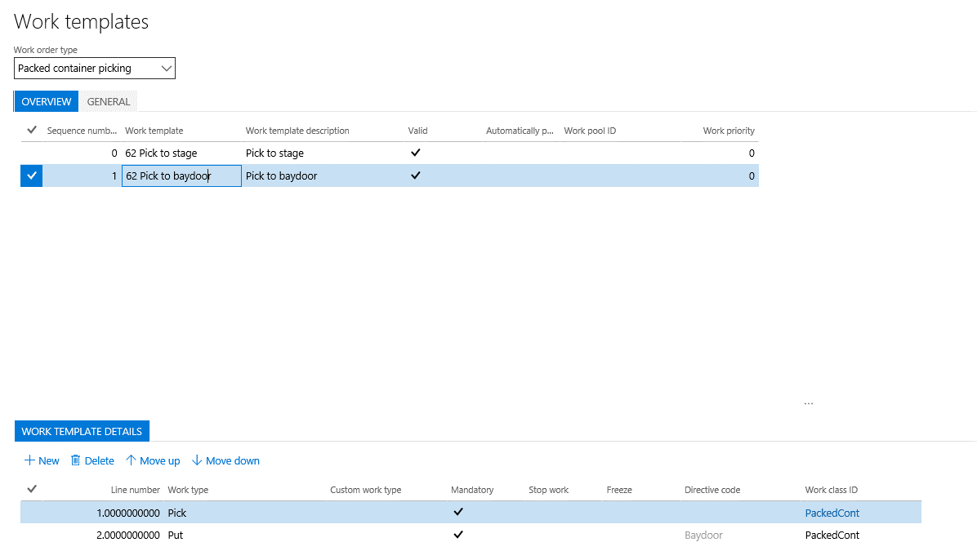Click select-all checkmark in template details grid header
Image resolution: width=977 pixels, height=560 pixels.
32,490
